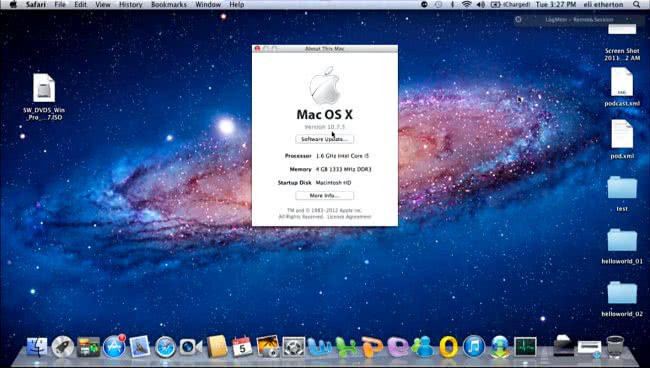This screenshot has height=368, width=650.
Task: Click Version 10.7.5 text
Action: [x=325, y=127]
